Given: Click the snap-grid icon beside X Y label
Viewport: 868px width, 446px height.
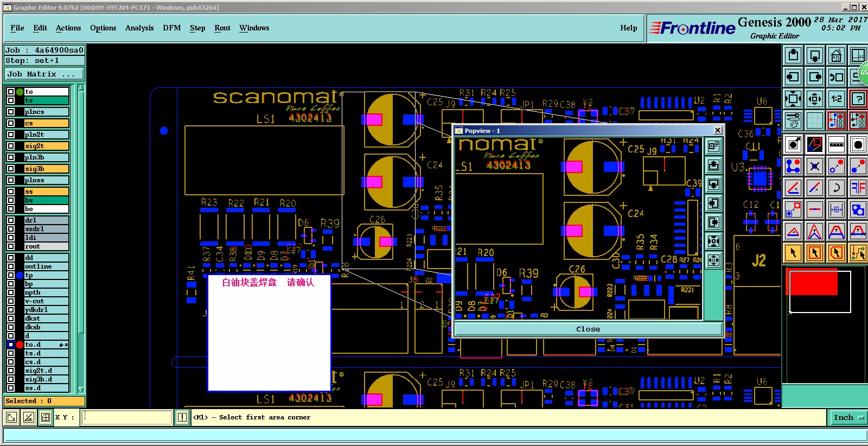Looking at the screenshot, I should pyautogui.click(x=46, y=417).
